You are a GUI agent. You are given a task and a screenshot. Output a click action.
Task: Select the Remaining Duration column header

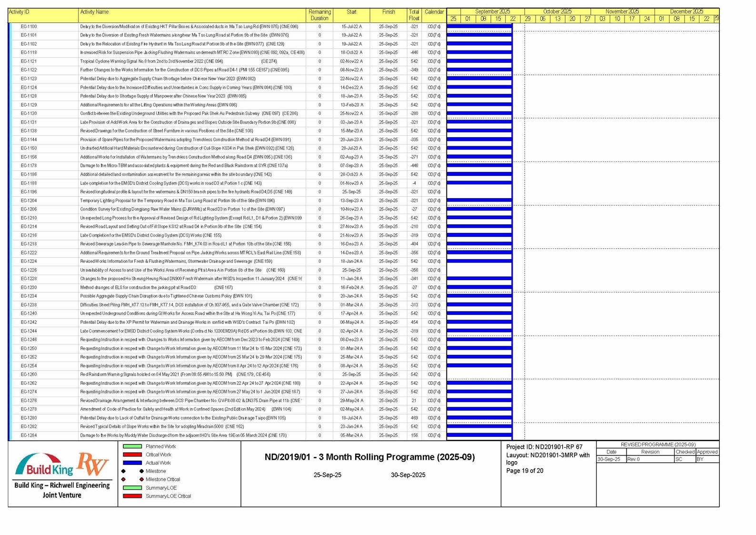319,15
